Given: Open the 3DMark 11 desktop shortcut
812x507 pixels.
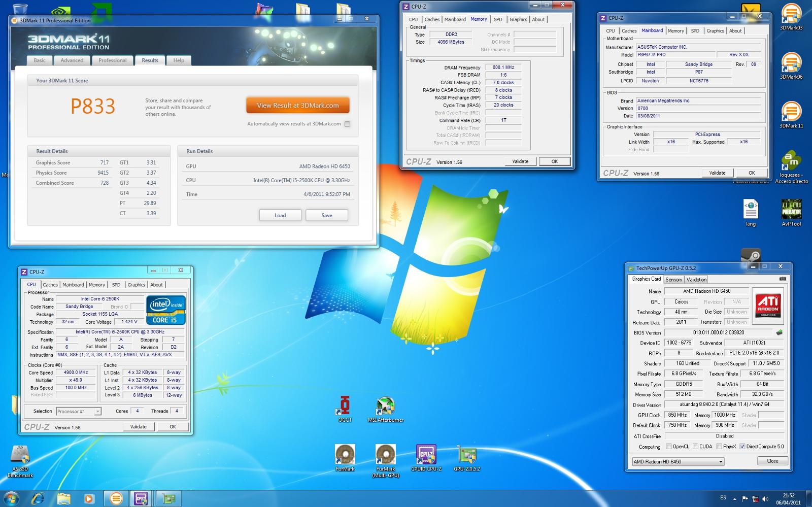Looking at the screenshot, I should [791, 115].
